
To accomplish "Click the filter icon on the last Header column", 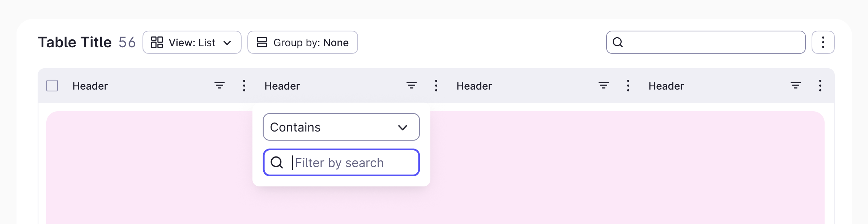I will pos(796,86).
